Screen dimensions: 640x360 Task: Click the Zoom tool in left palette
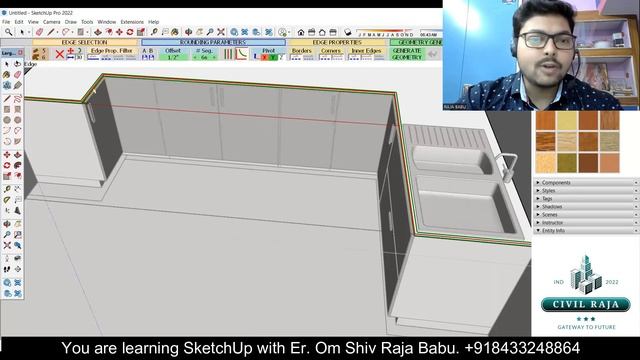click(7, 235)
